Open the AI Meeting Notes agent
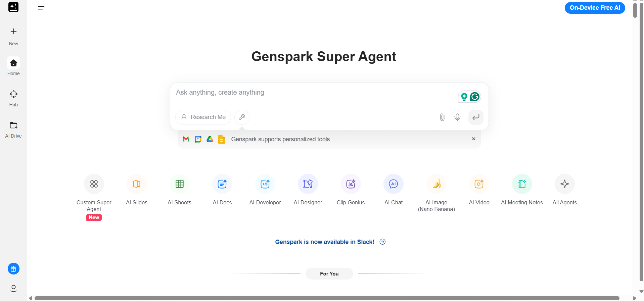 [x=521, y=184]
